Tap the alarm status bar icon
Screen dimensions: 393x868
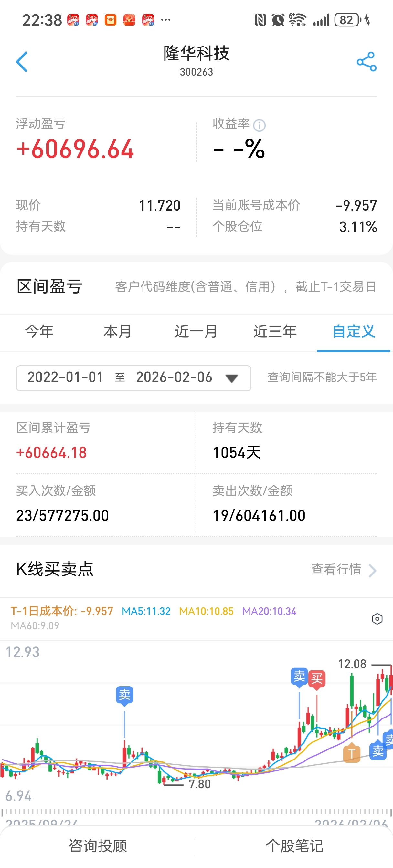(x=278, y=20)
